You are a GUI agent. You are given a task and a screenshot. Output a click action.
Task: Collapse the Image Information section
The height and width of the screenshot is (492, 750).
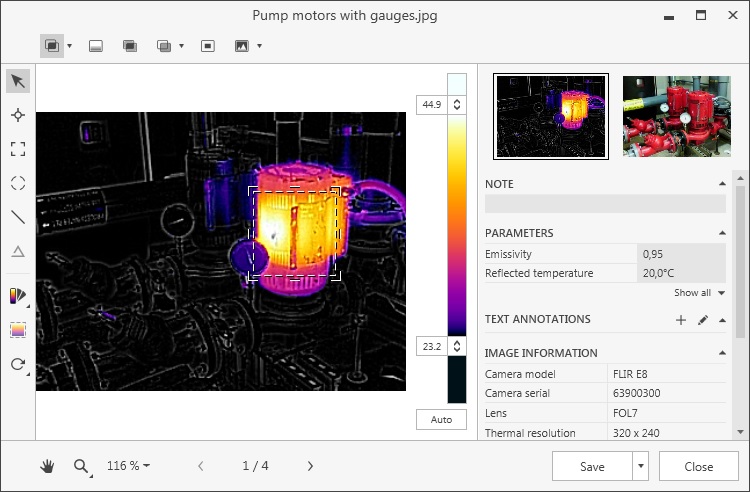[x=722, y=353]
